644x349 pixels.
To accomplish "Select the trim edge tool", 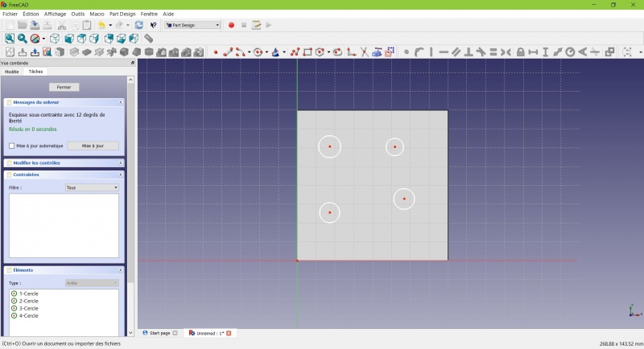I will (x=364, y=52).
